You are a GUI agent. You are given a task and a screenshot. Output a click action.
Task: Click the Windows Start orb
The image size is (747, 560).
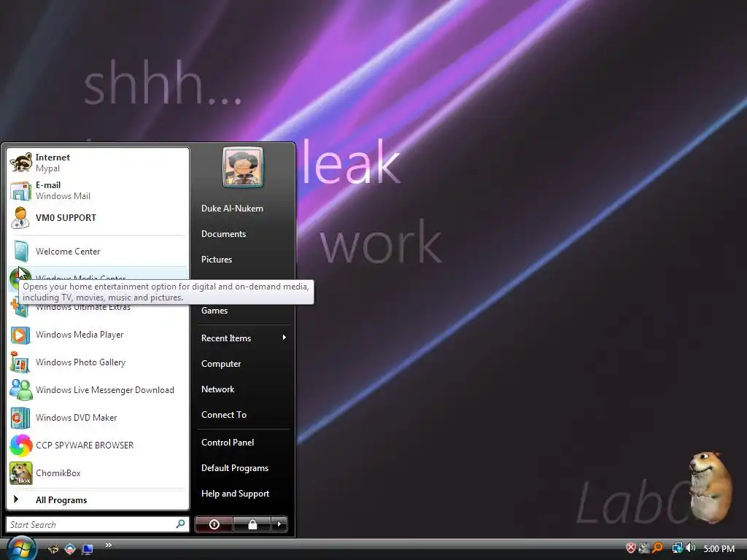click(x=21, y=548)
